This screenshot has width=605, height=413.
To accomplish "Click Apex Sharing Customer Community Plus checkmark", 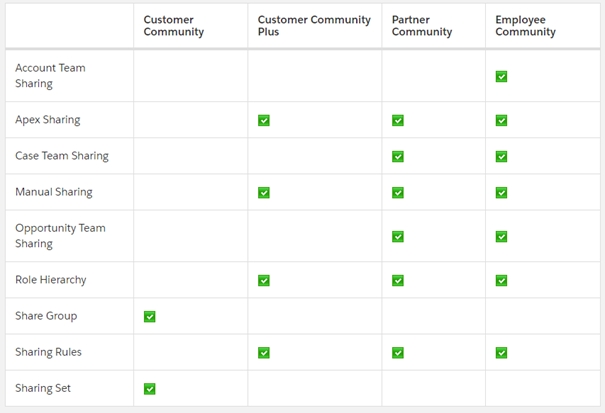I will click(264, 120).
